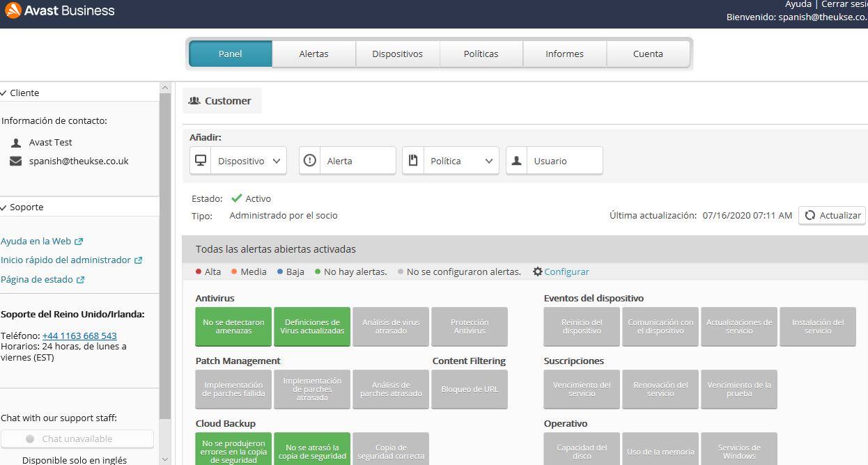The height and width of the screenshot is (465, 868).
Task: Click the gear icon next to Configurar
Action: point(537,271)
